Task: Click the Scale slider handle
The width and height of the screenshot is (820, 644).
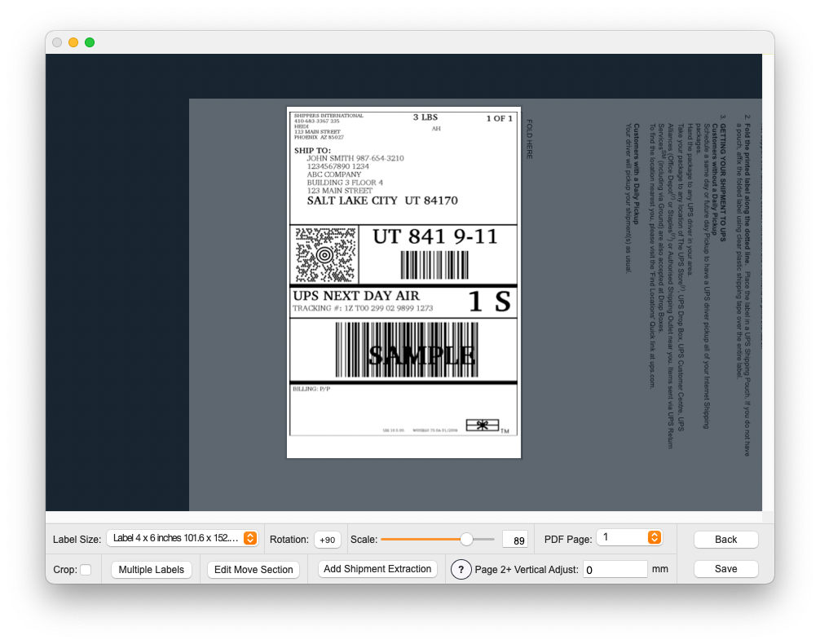Action: [x=466, y=540]
